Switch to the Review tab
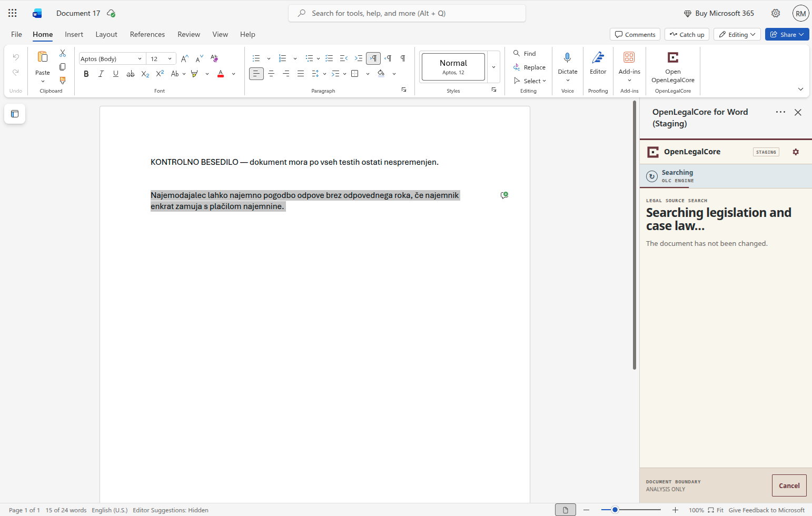Viewport: 812px width, 516px height. coord(189,34)
